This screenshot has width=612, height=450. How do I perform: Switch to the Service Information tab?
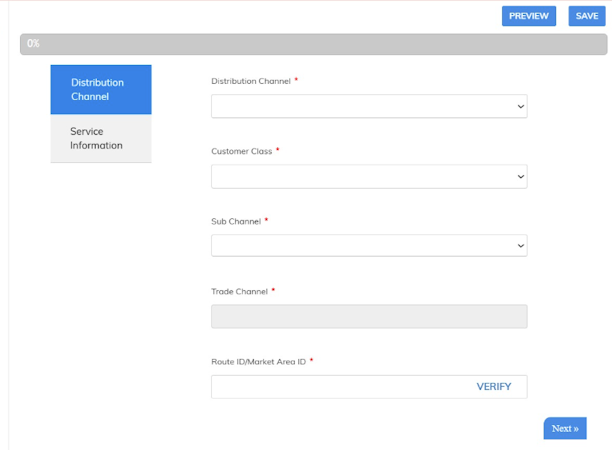click(x=101, y=139)
